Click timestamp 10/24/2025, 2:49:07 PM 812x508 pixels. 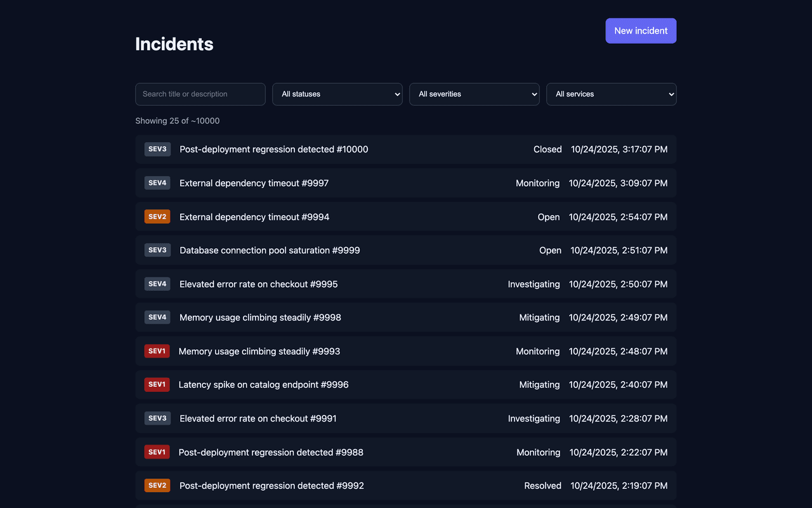(619, 317)
